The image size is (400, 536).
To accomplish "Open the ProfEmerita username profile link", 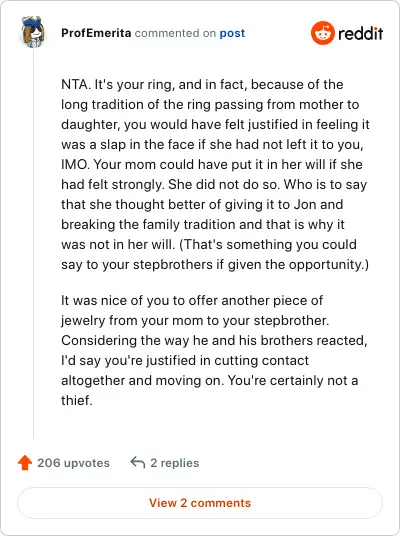I will click(96, 33).
